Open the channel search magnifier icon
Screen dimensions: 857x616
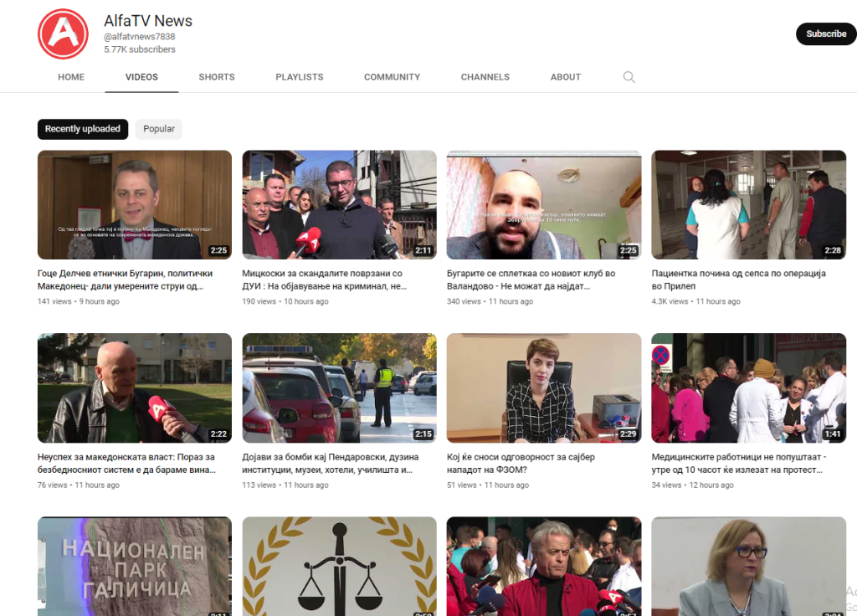point(629,77)
